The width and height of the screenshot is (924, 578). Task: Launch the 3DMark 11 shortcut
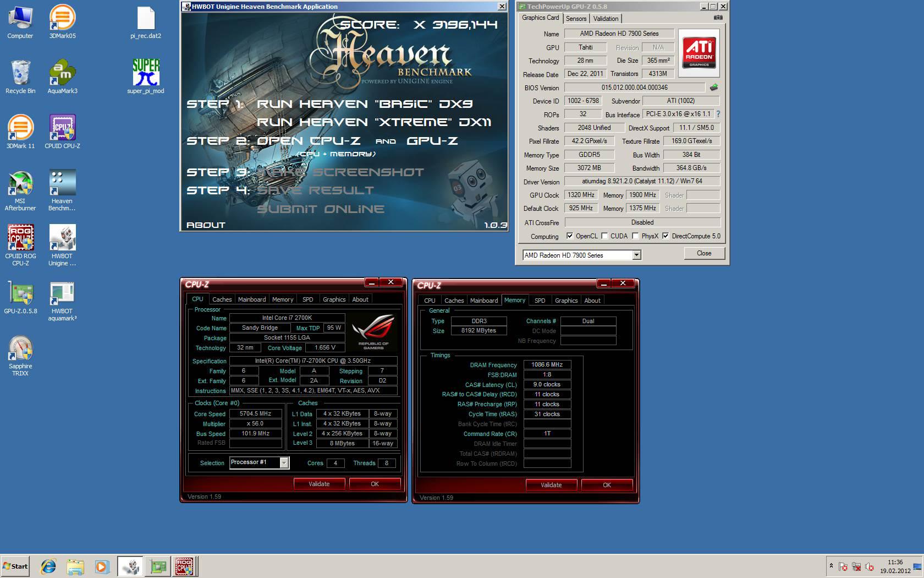20,132
